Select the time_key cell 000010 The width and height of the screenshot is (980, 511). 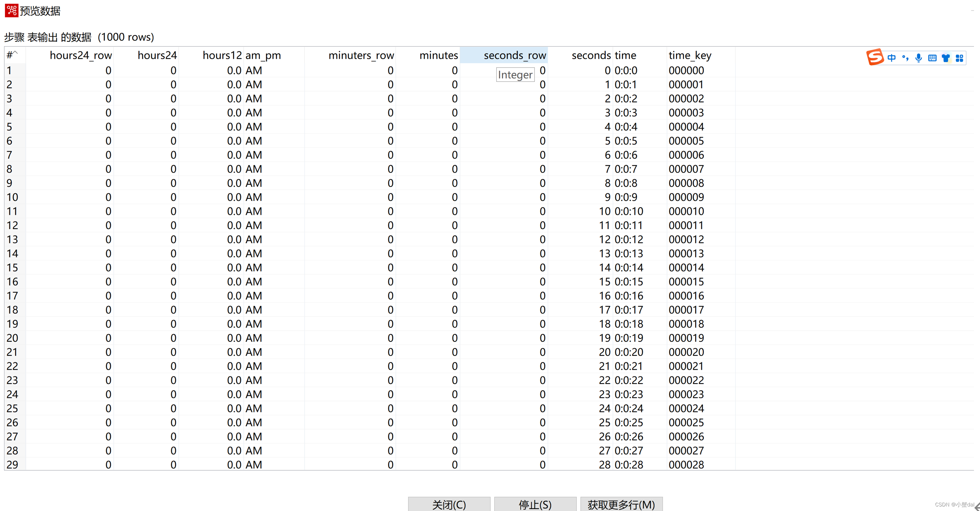(x=686, y=211)
